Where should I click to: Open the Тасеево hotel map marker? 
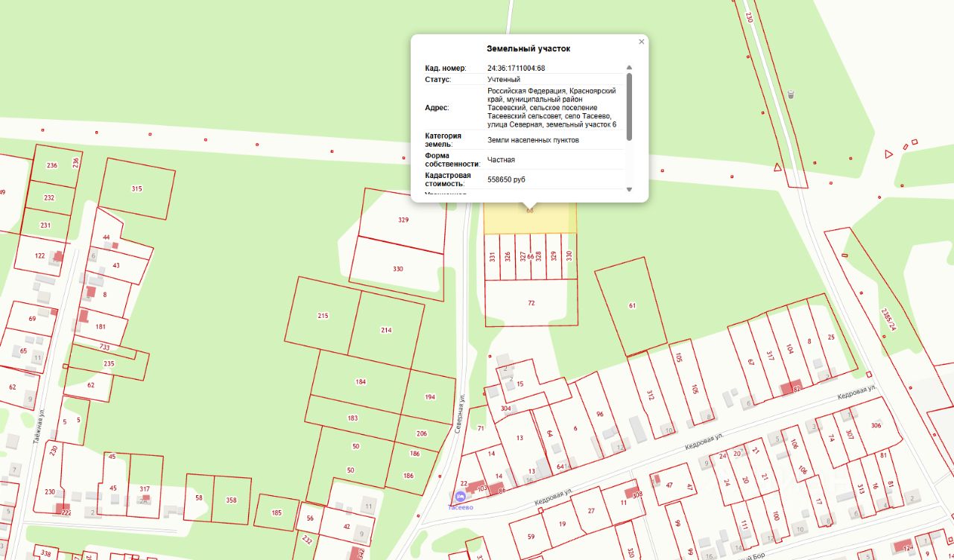tap(460, 497)
